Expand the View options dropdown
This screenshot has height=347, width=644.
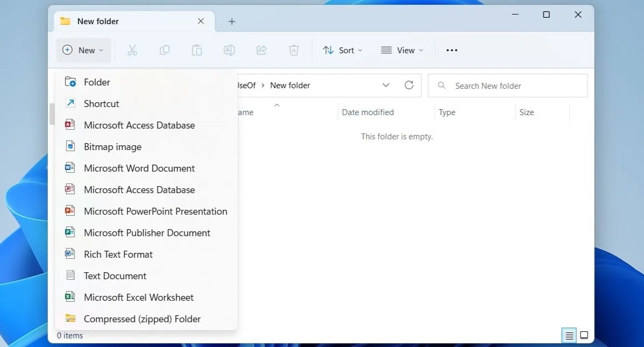tap(402, 50)
